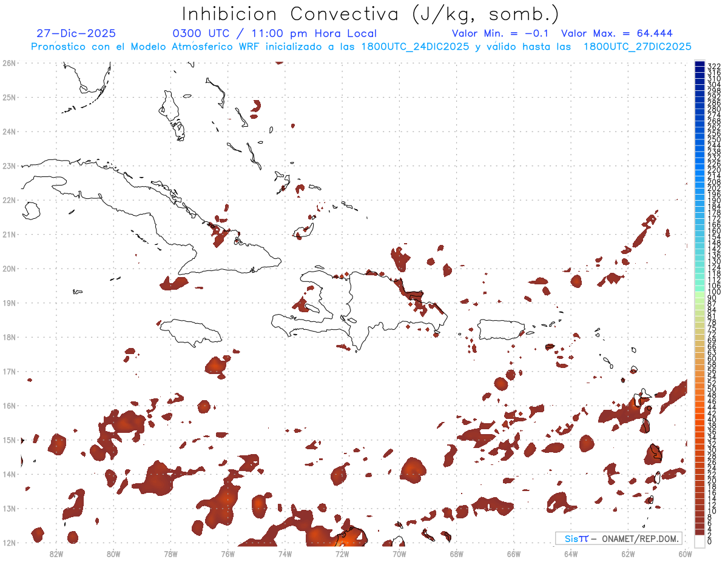The width and height of the screenshot is (728, 562).
Task: Click the 74W longitude label
Action: (x=285, y=553)
